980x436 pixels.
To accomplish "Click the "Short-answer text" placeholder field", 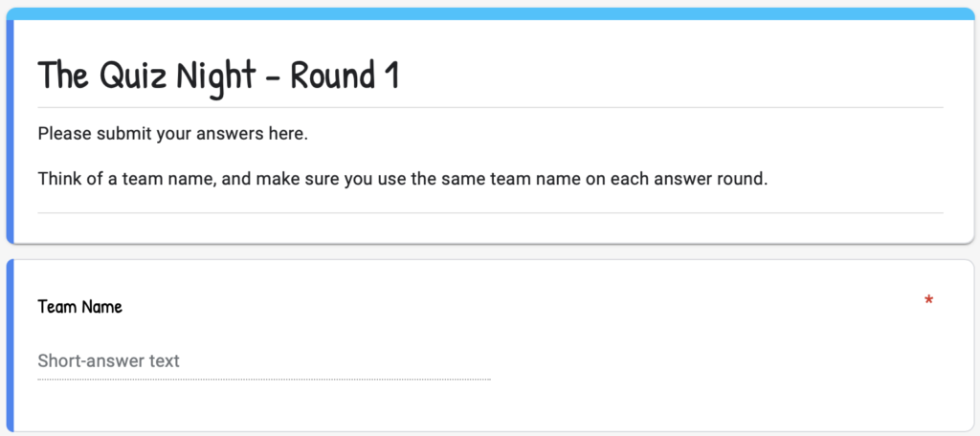I will click(x=109, y=361).
